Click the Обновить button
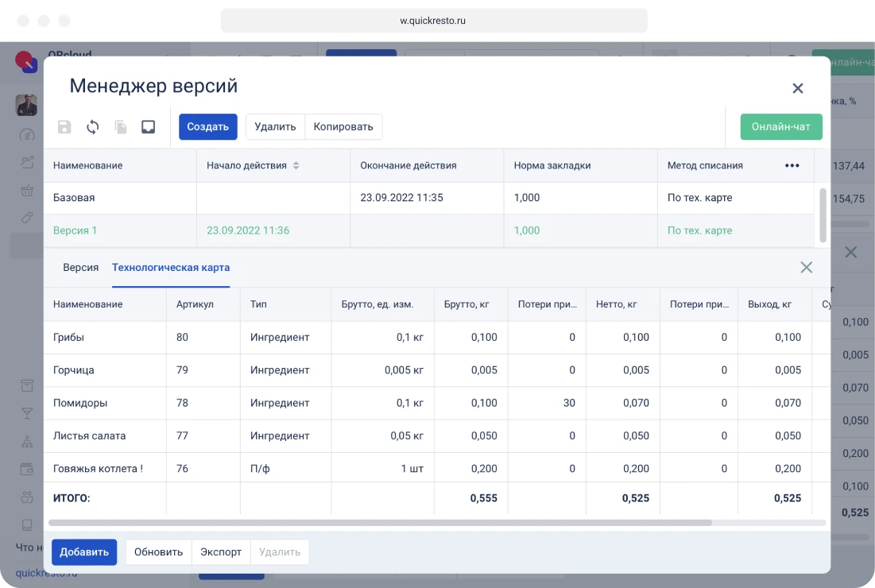The width and height of the screenshot is (875, 588). [x=158, y=552]
